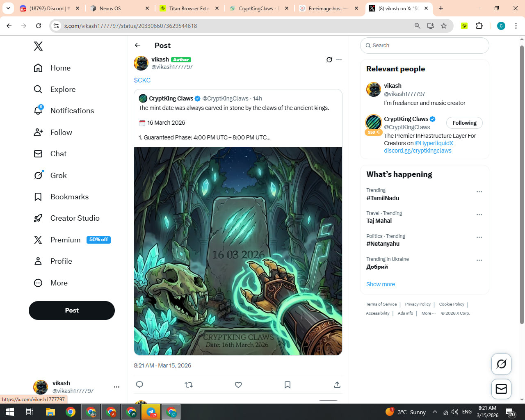
Task: Switch to the Discord tab
Action: point(50,8)
